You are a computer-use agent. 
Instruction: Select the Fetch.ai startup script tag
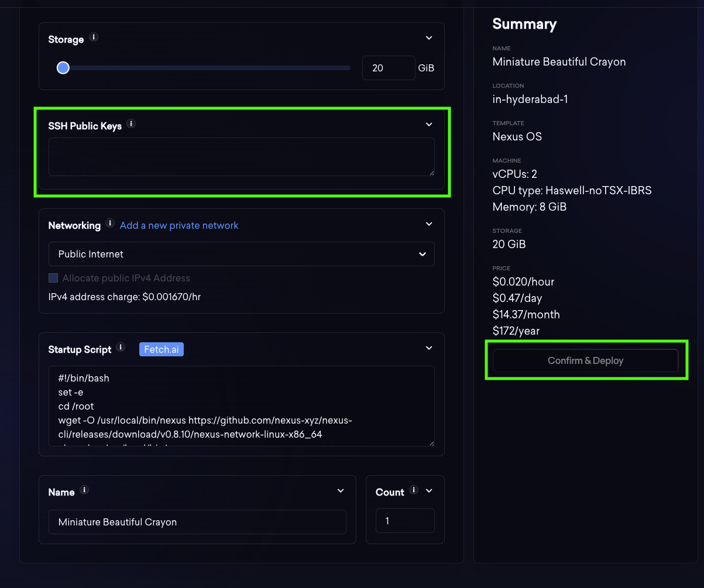(162, 349)
